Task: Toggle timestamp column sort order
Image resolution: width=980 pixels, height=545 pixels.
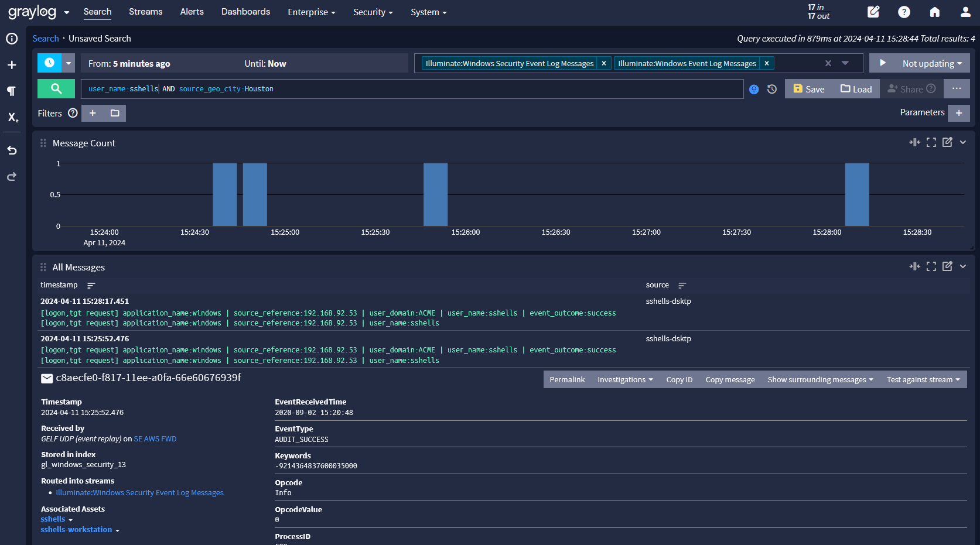Action: [x=91, y=286]
